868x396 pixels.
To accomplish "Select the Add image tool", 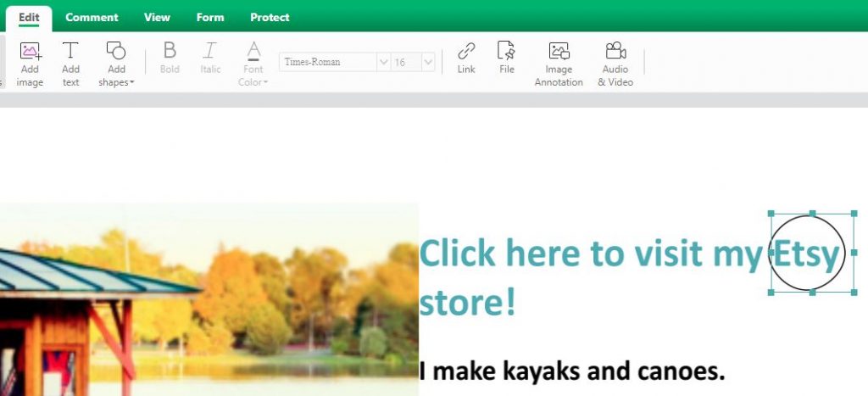I will coord(30,64).
